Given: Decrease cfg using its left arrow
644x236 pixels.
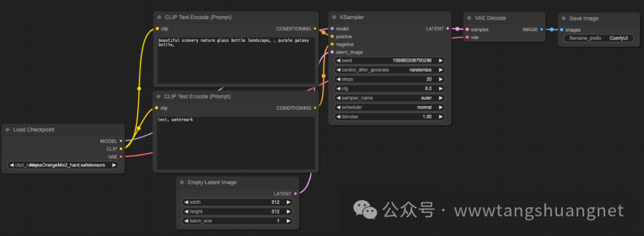Looking at the screenshot, I should 339,89.
